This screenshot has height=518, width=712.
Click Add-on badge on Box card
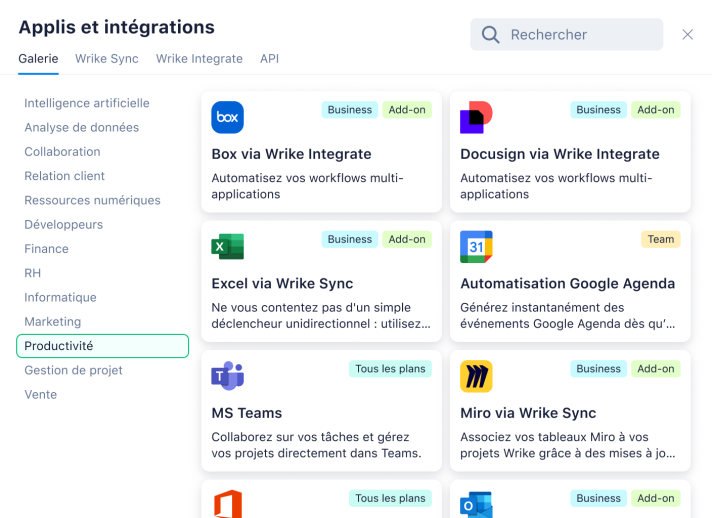(407, 110)
